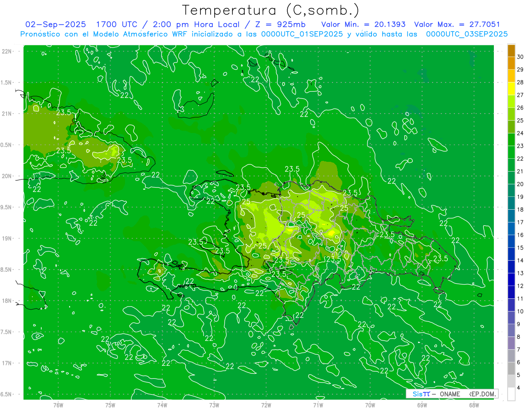Click legend value 10
Viewport: 532px width, 411px height.
point(520,311)
